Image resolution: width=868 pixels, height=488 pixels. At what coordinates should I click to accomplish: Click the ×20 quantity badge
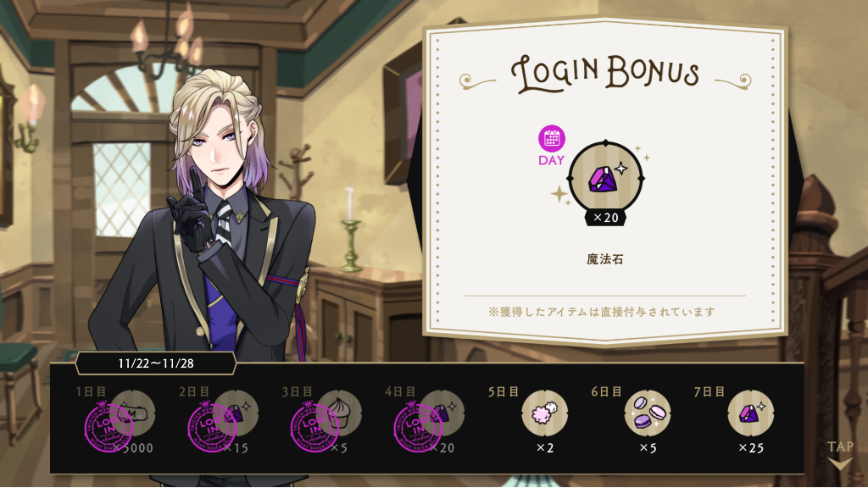[x=605, y=218]
